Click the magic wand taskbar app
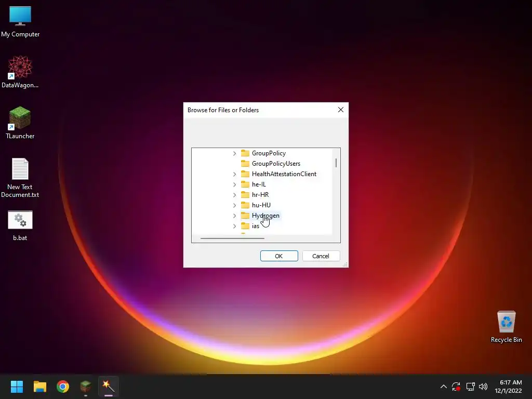Viewport: 532px width, 399px height. pos(109,387)
